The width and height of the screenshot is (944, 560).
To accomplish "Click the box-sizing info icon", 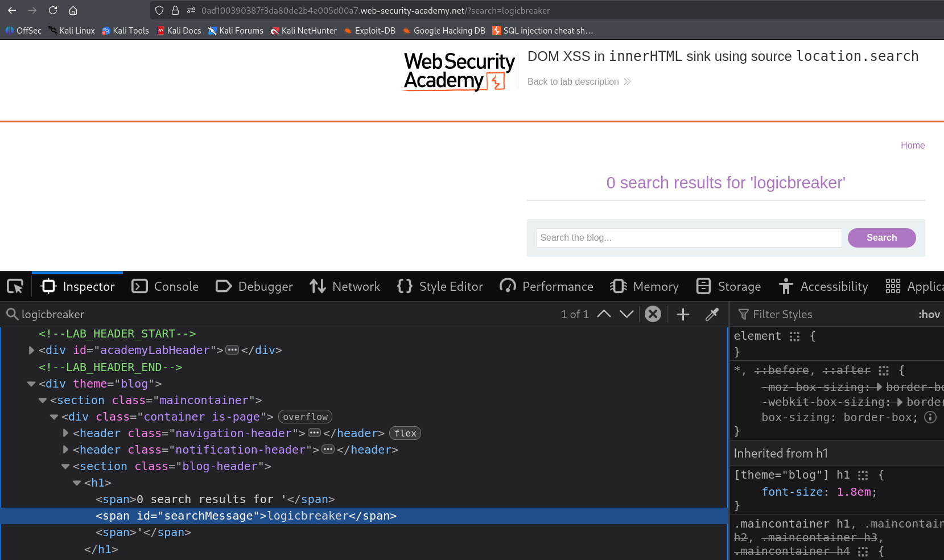I will [x=930, y=417].
